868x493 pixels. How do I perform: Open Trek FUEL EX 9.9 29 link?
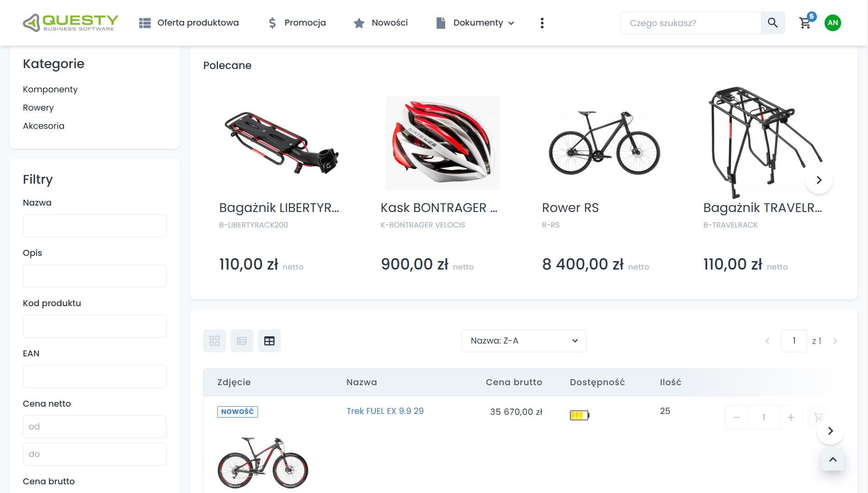385,411
